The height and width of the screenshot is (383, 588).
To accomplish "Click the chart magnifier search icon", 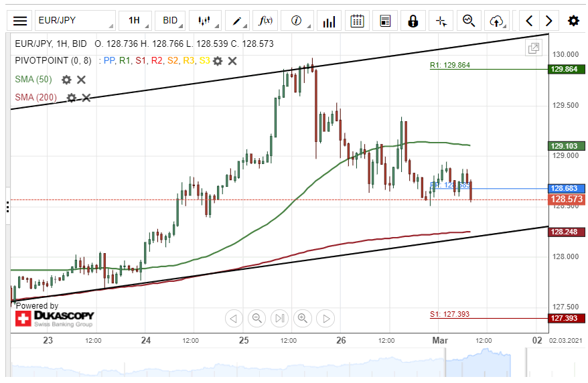I will [469, 21].
